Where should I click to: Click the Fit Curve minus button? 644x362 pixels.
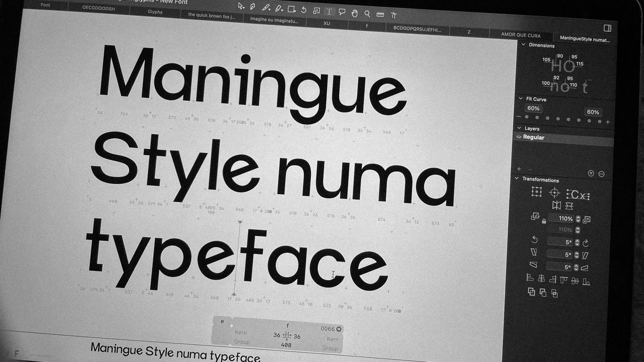(518, 117)
